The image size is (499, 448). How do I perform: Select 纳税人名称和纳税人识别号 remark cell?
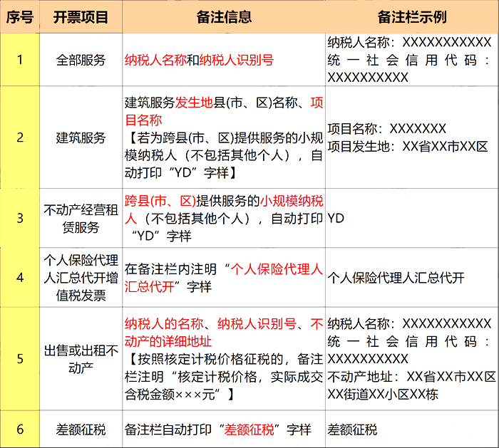click(x=224, y=60)
